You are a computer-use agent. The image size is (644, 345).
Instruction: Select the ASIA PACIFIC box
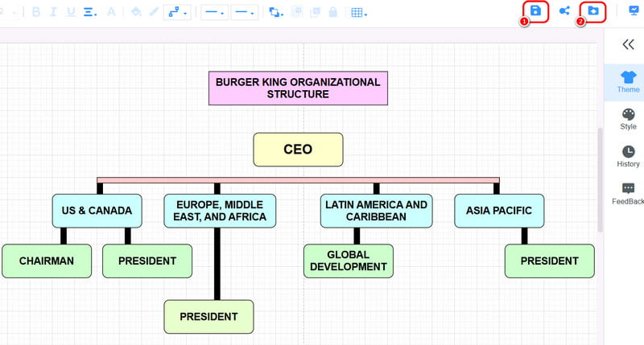pos(499,211)
